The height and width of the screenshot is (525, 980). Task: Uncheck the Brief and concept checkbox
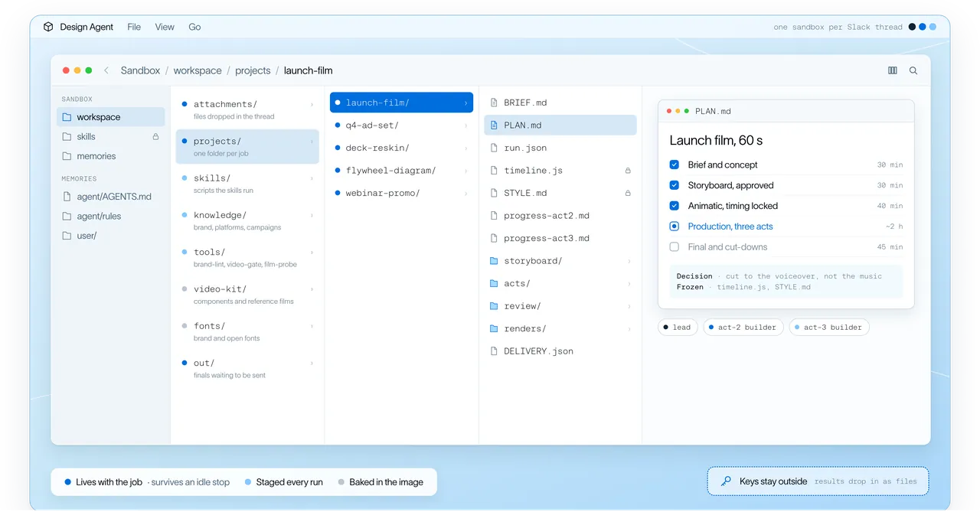pyautogui.click(x=675, y=165)
